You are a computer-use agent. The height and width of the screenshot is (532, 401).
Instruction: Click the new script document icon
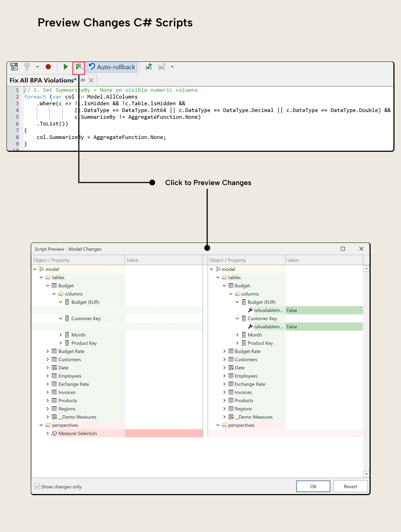click(14, 66)
